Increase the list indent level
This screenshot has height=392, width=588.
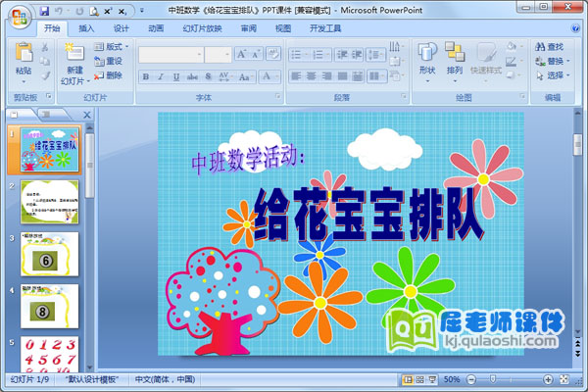pyautogui.click(x=357, y=55)
